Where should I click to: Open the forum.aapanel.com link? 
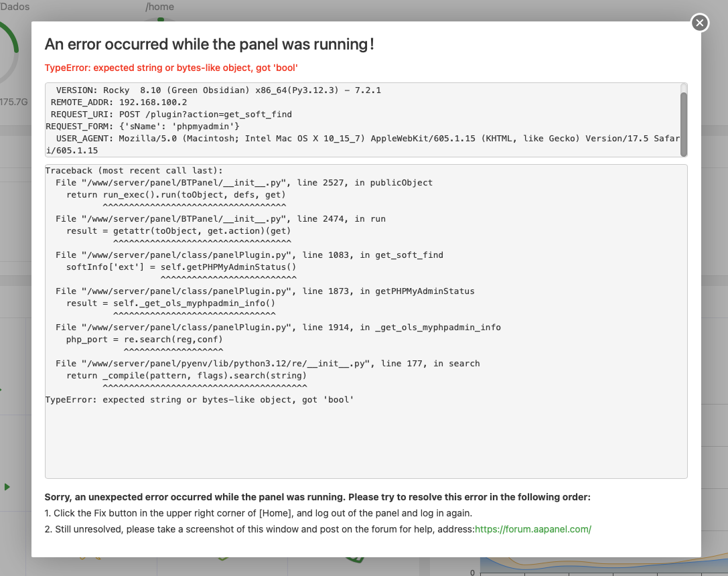coord(533,529)
